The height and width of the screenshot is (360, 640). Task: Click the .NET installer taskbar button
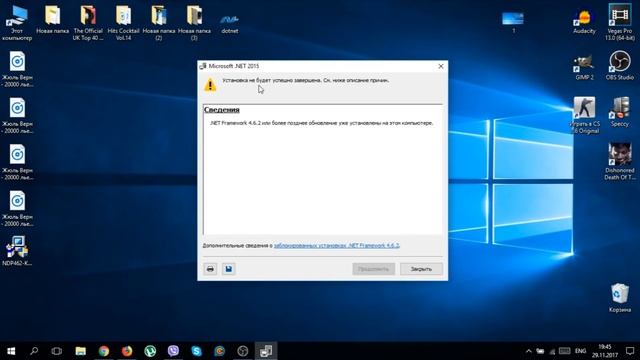[266, 351]
